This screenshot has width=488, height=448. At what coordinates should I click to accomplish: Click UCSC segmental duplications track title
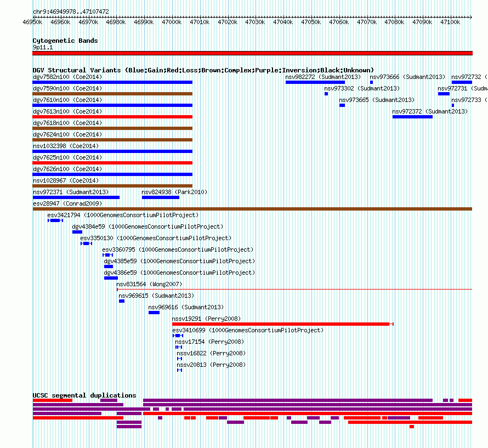coord(84,395)
